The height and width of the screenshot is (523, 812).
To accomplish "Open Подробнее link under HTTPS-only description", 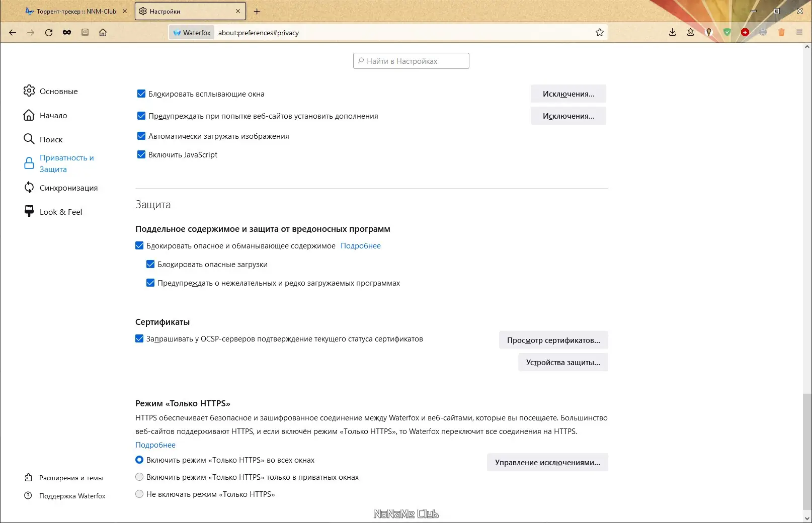I will pos(155,445).
